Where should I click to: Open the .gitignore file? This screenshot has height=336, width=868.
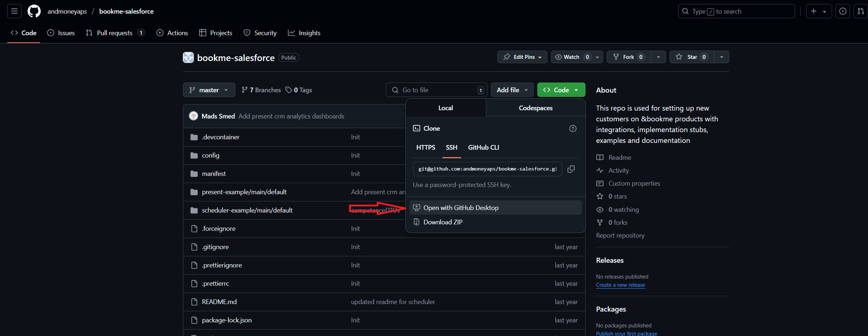[215, 247]
